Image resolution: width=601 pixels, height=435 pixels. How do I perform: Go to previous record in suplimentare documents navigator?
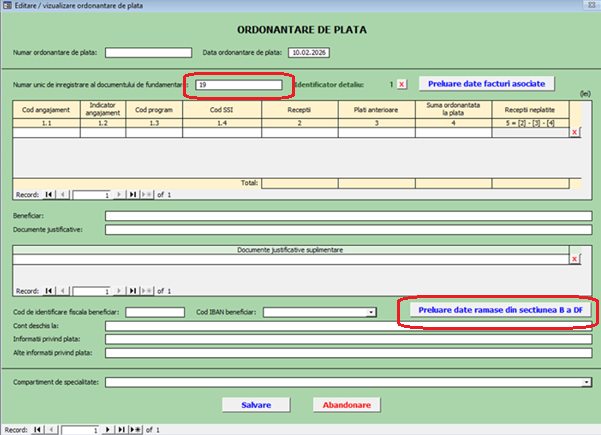(63, 291)
